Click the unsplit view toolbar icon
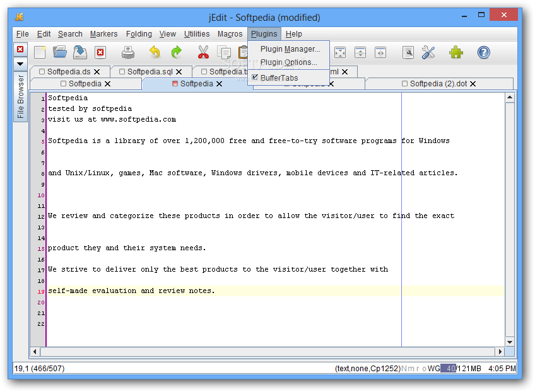 340,52
